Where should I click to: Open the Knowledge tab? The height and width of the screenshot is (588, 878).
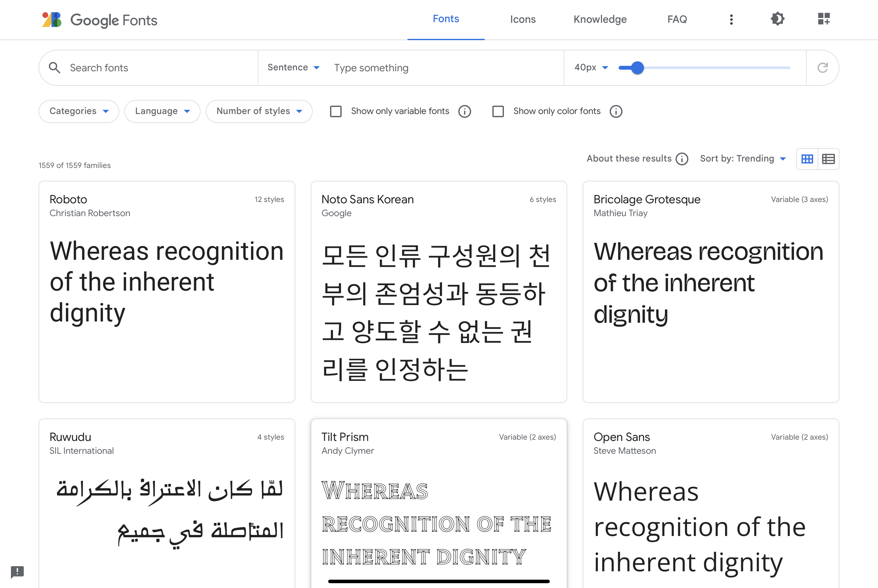[x=600, y=19]
